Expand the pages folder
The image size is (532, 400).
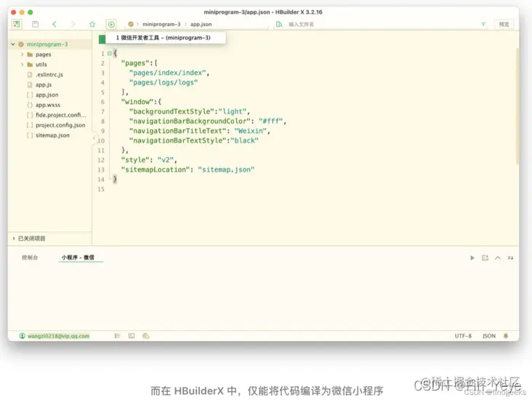[23, 55]
